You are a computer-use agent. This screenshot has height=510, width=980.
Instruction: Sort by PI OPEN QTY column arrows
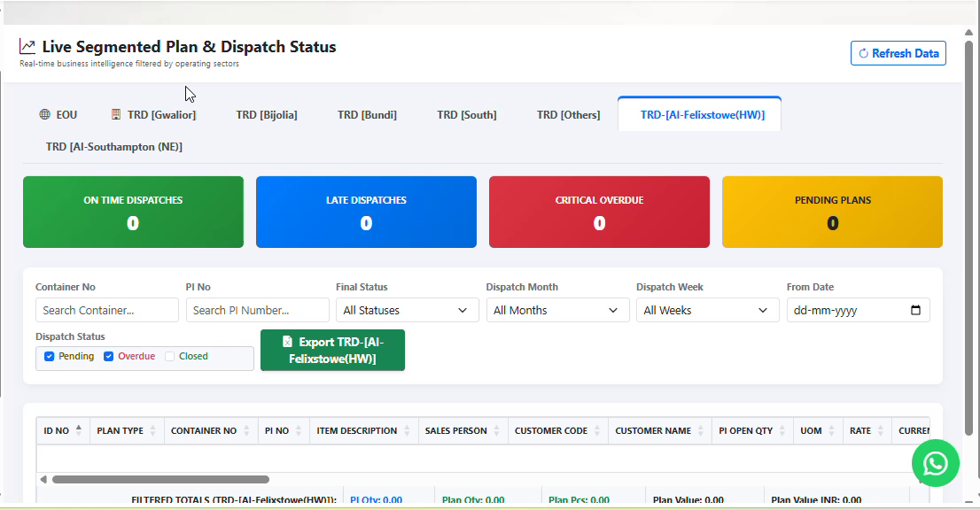[782, 430]
